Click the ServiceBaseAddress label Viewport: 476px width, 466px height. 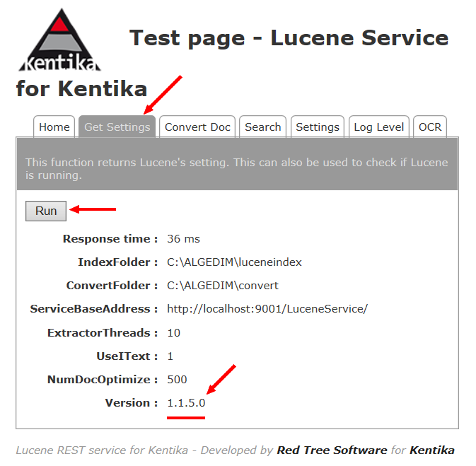(x=94, y=309)
